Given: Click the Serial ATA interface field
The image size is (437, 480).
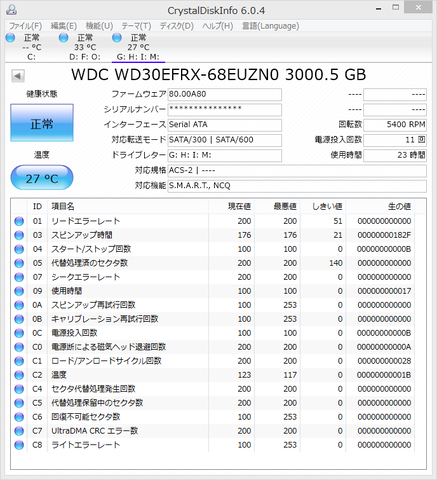Looking at the screenshot, I should tap(224, 125).
